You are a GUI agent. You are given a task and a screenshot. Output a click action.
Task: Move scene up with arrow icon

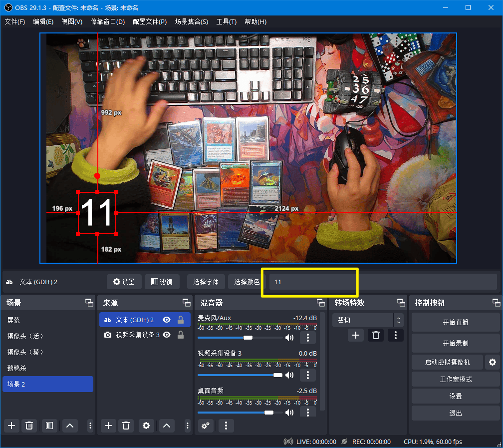click(x=70, y=426)
